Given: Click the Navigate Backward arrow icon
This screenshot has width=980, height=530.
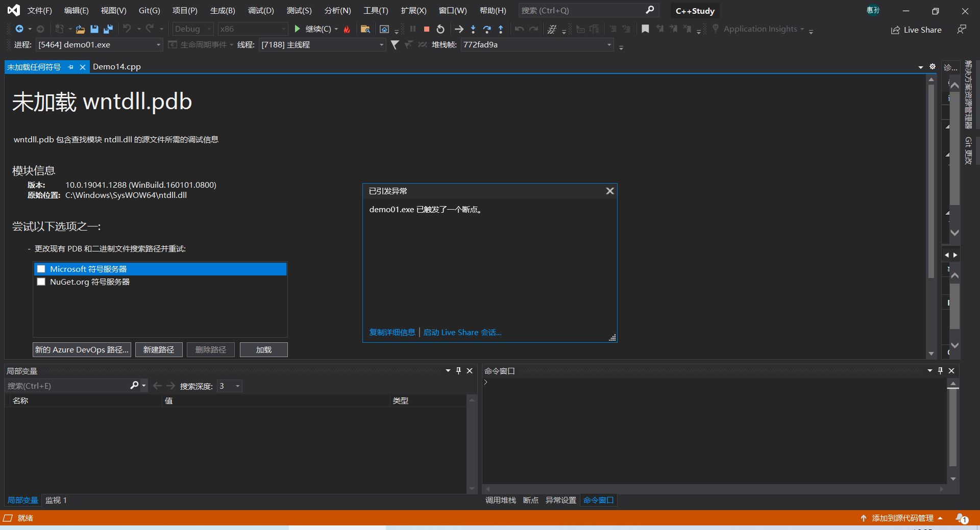Looking at the screenshot, I should click(19, 29).
